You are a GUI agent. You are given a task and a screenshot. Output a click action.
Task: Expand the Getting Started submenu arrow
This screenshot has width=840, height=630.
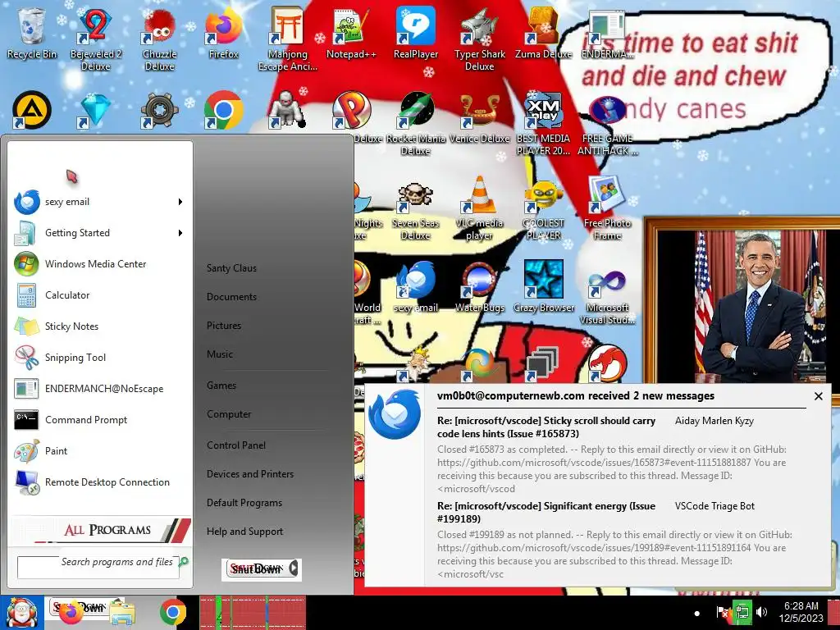[180, 233]
